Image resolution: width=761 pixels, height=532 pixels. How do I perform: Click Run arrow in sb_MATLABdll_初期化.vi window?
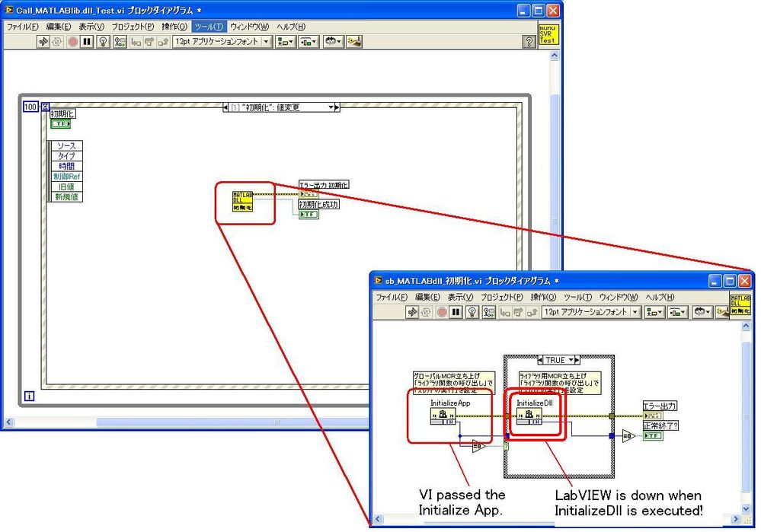pyautogui.click(x=412, y=313)
